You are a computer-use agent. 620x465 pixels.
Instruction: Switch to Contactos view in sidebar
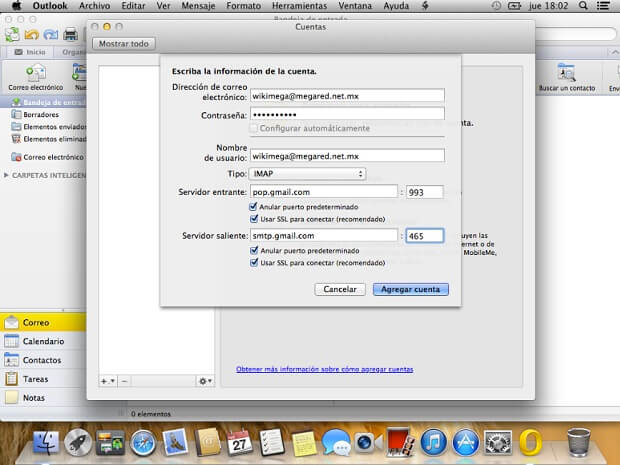point(43,360)
